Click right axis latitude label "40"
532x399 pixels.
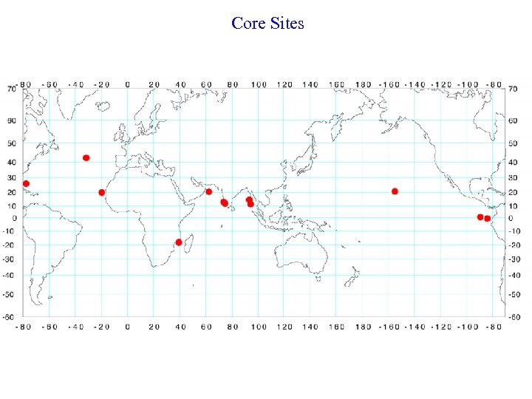513,162
